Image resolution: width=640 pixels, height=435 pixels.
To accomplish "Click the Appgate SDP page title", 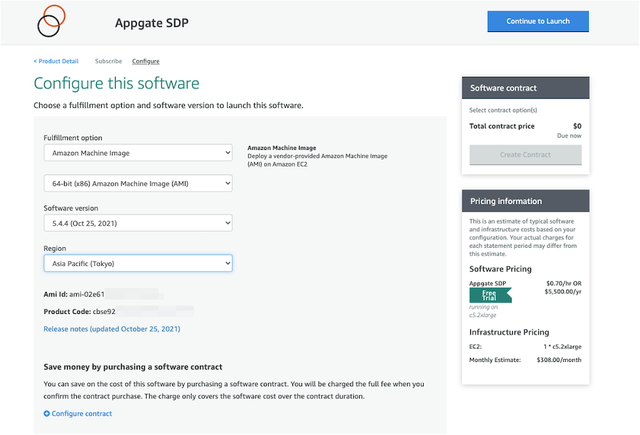I will click(x=152, y=23).
